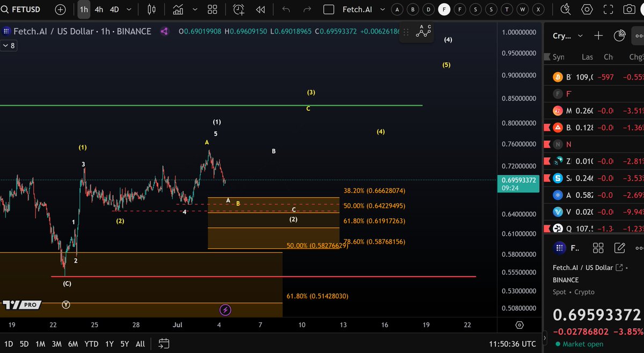The width and height of the screenshot is (644, 353).
Task: Click the purple share icon beside BINANCE
Action: click(164, 32)
